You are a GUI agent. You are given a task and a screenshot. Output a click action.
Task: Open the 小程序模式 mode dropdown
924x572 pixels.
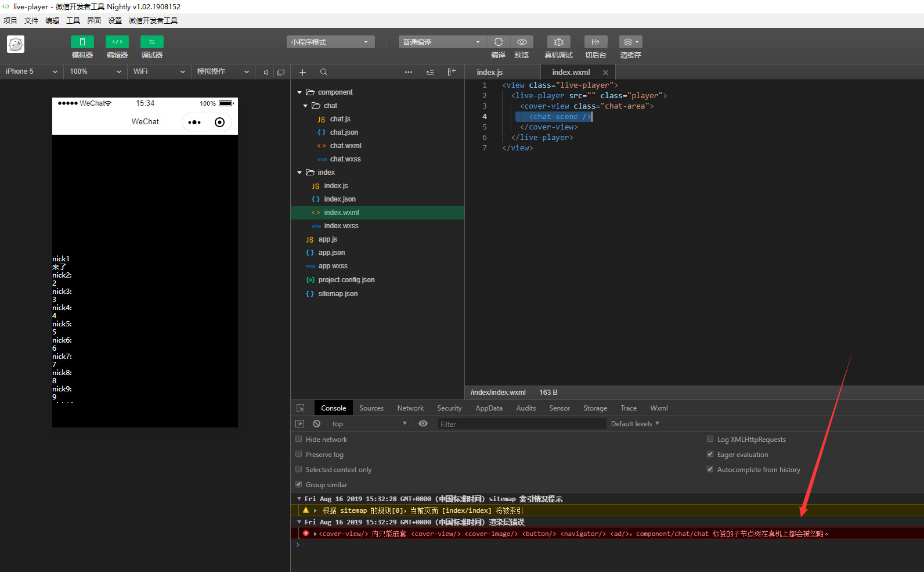click(x=330, y=42)
